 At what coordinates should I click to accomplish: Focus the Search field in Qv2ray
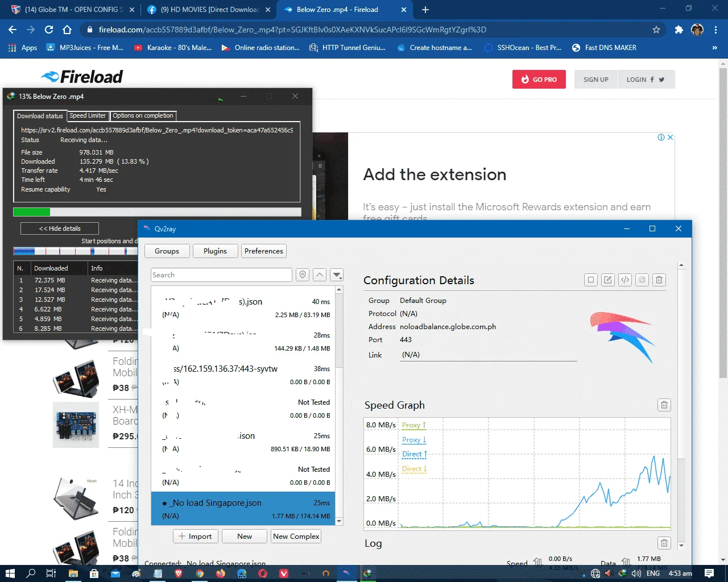click(x=221, y=275)
